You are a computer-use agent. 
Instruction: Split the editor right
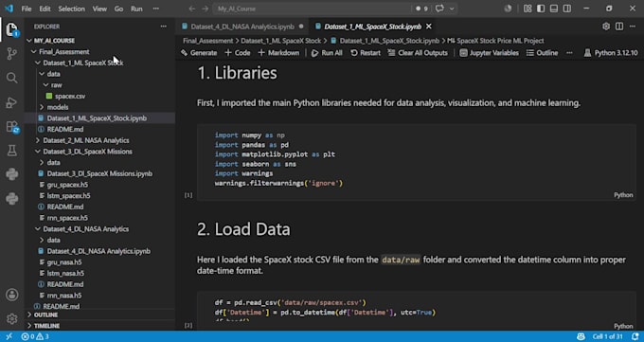coord(619,27)
